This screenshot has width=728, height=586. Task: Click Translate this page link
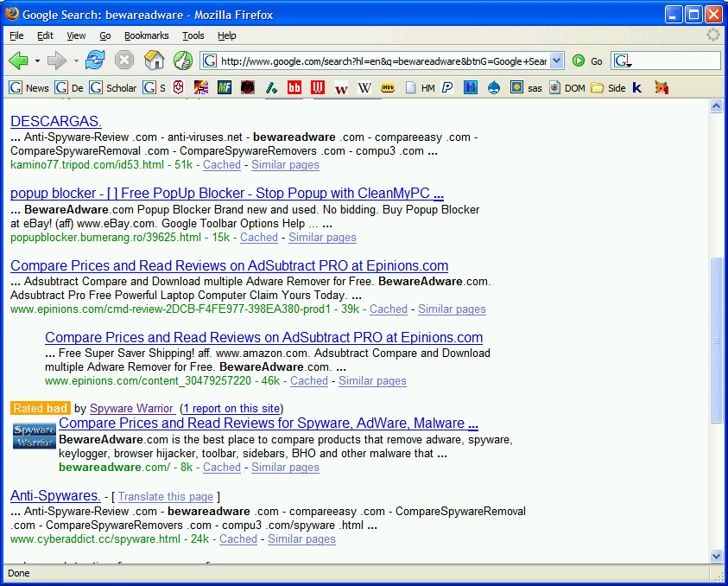[x=165, y=496]
